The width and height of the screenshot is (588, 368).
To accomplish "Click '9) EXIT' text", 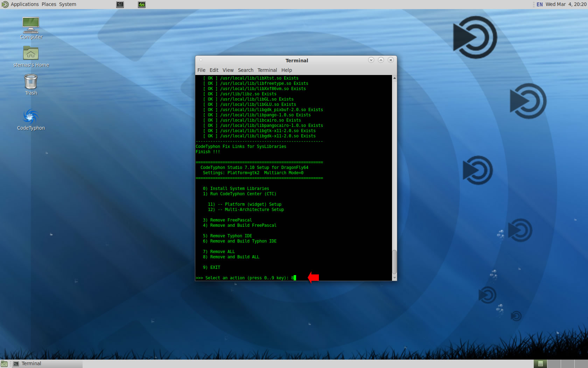I will 211,267.
